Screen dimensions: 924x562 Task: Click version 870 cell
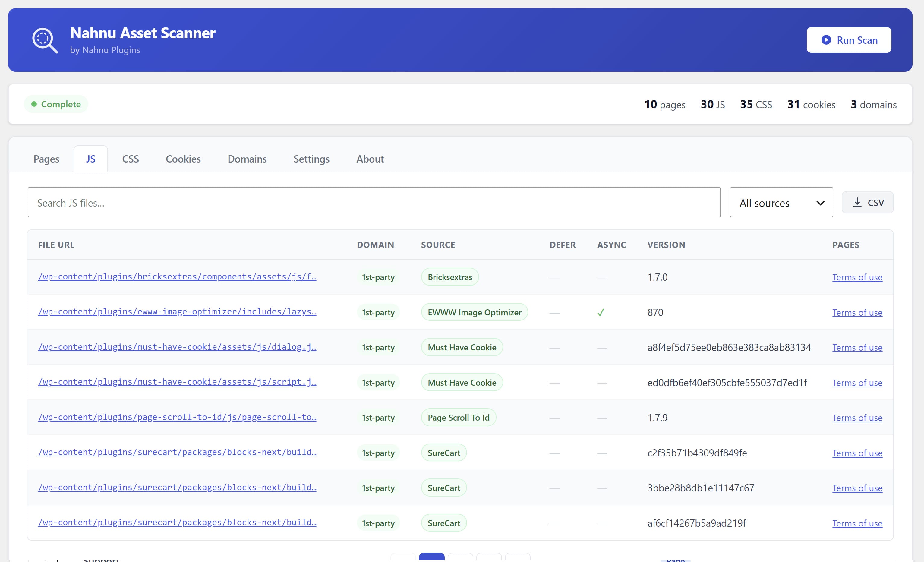pyautogui.click(x=655, y=313)
